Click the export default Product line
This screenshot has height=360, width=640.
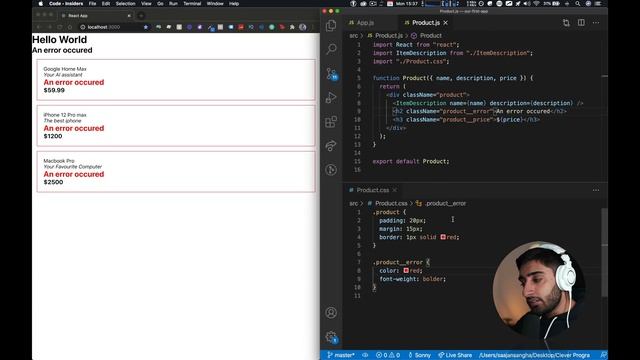[411, 161]
